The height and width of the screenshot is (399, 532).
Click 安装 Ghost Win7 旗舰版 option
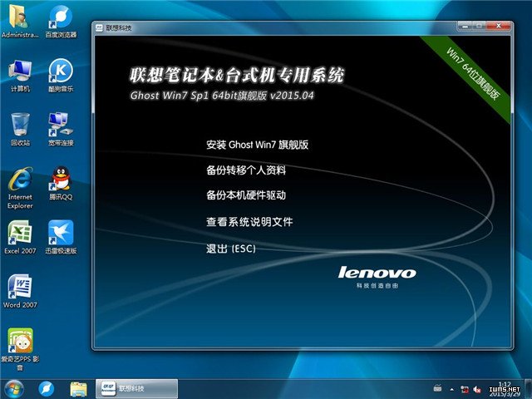pyautogui.click(x=257, y=145)
